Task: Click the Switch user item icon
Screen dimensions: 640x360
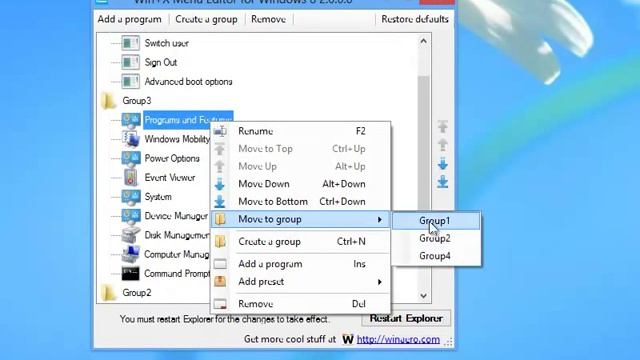Action: coord(131,43)
